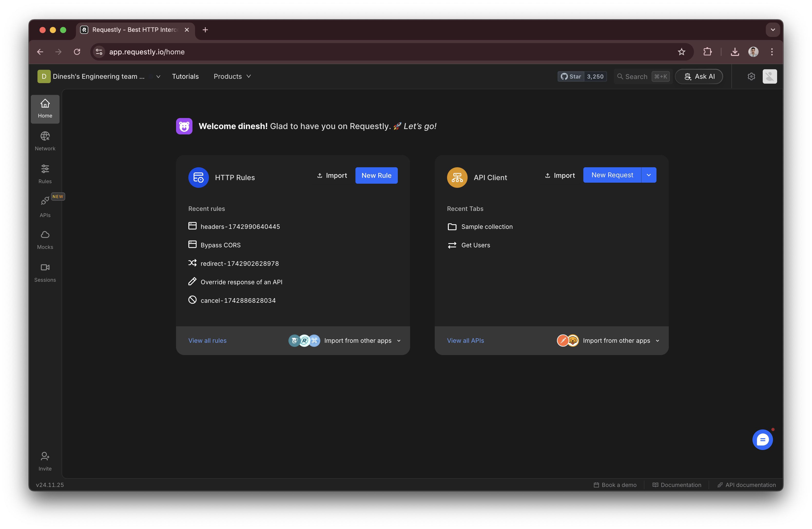
Task: Open the chat support bubble
Action: point(762,439)
